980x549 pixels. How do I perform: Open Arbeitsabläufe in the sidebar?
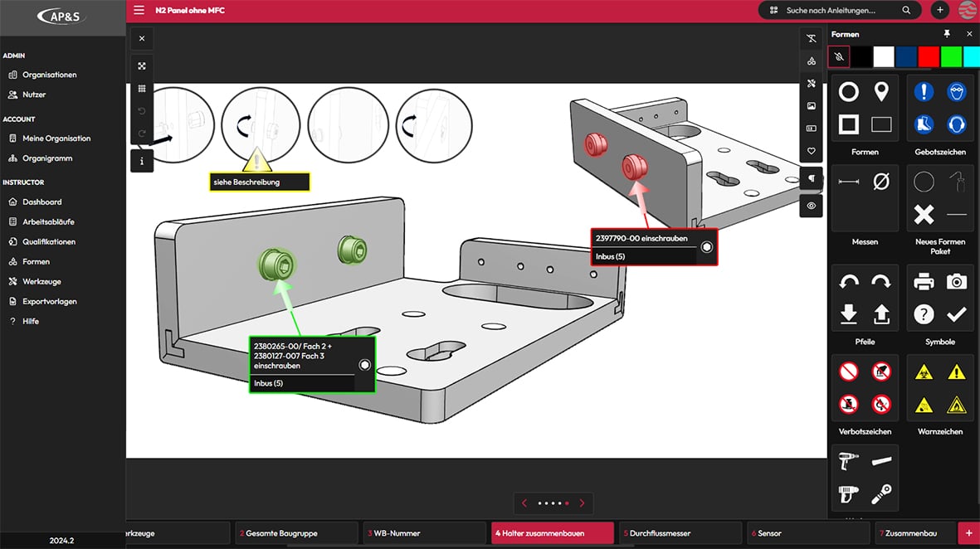(48, 221)
